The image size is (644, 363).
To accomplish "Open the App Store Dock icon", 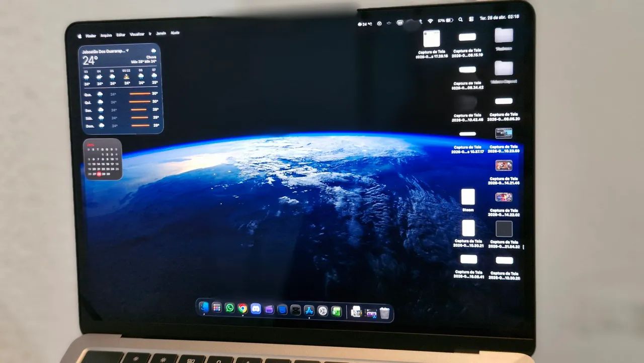I will pyautogui.click(x=309, y=311).
